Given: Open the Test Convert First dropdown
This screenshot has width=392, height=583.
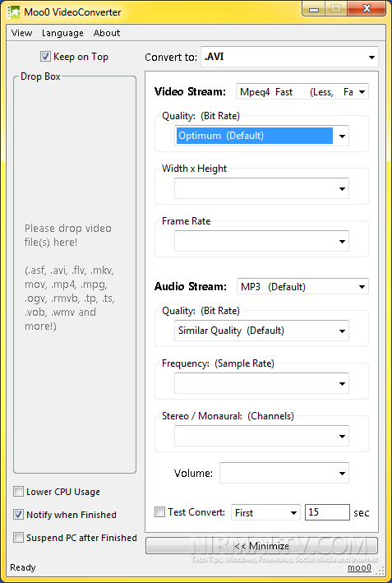Looking at the screenshot, I should (265, 513).
